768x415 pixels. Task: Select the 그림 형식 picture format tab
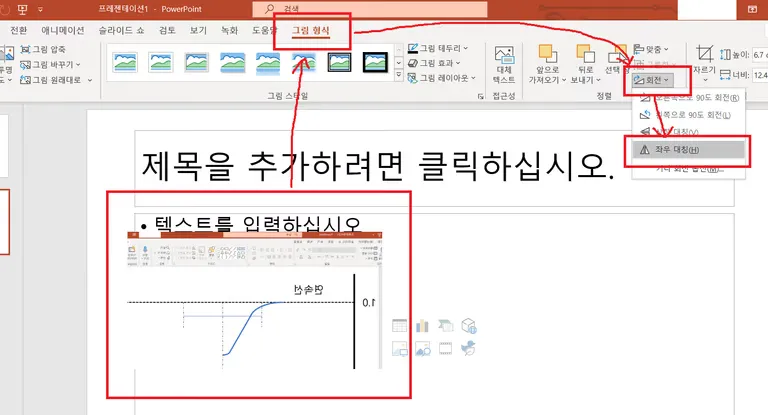pyautogui.click(x=311, y=30)
